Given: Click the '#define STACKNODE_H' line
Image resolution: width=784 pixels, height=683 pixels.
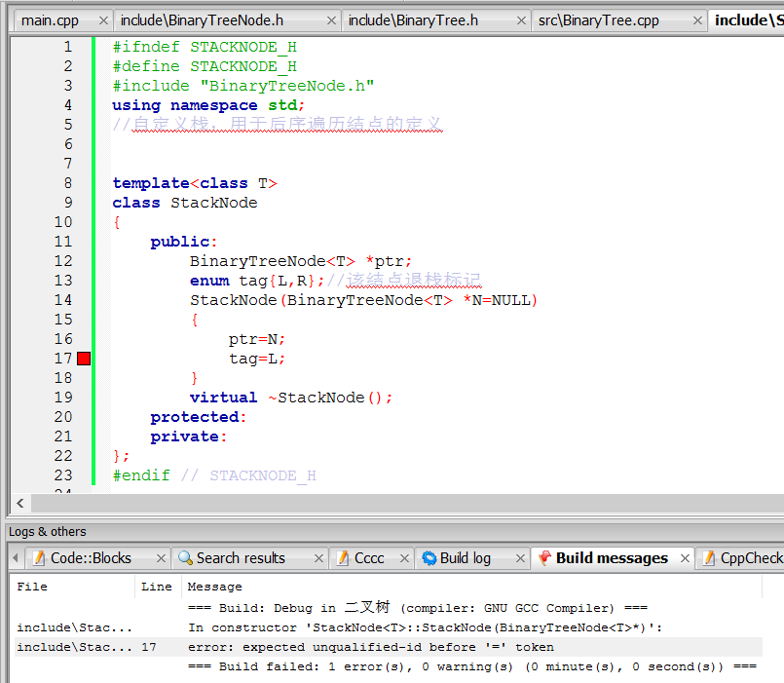Looking at the screenshot, I should click(x=205, y=66).
